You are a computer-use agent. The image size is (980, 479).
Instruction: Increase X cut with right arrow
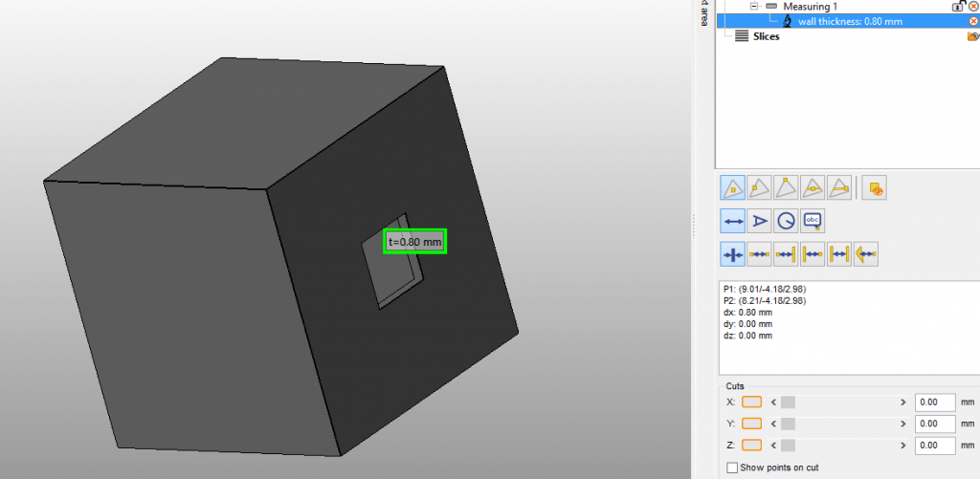pos(902,403)
